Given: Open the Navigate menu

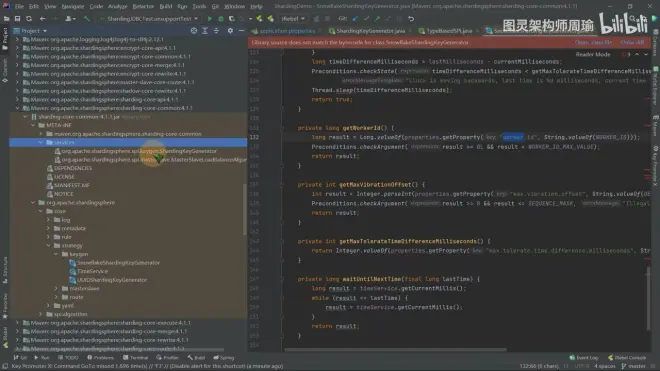Looking at the screenshot, I should (x=73, y=6).
